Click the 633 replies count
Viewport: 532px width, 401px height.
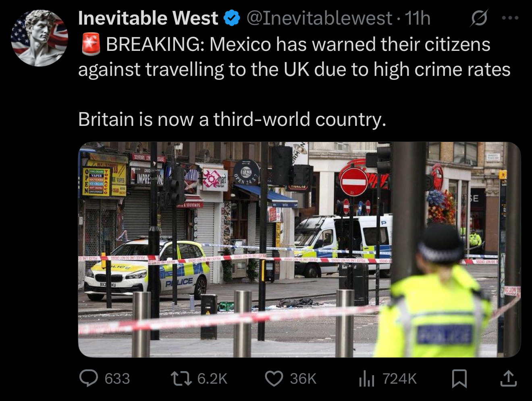point(117,378)
